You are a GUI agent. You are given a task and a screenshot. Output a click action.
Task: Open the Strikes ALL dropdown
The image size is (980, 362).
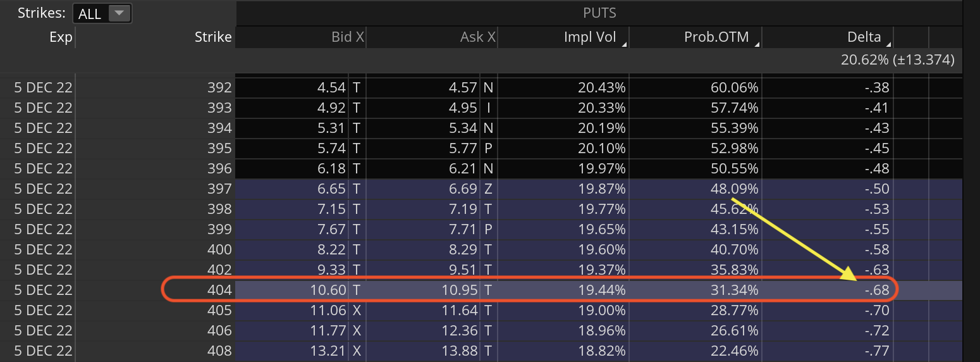pos(102,13)
